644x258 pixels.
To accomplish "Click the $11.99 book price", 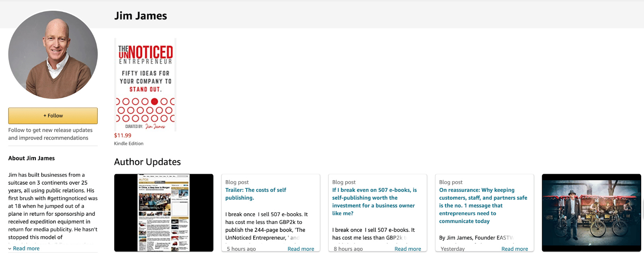I will (123, 135).
